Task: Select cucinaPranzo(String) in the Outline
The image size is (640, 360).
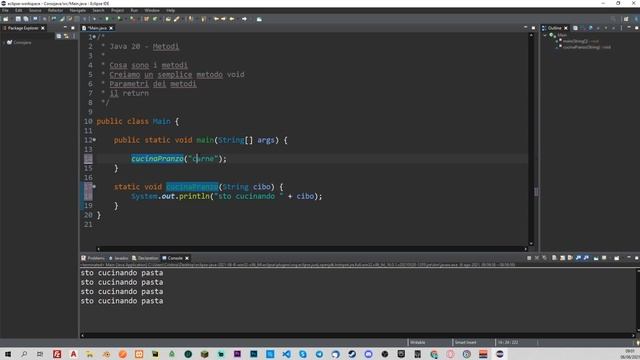Action: point(584,47)
